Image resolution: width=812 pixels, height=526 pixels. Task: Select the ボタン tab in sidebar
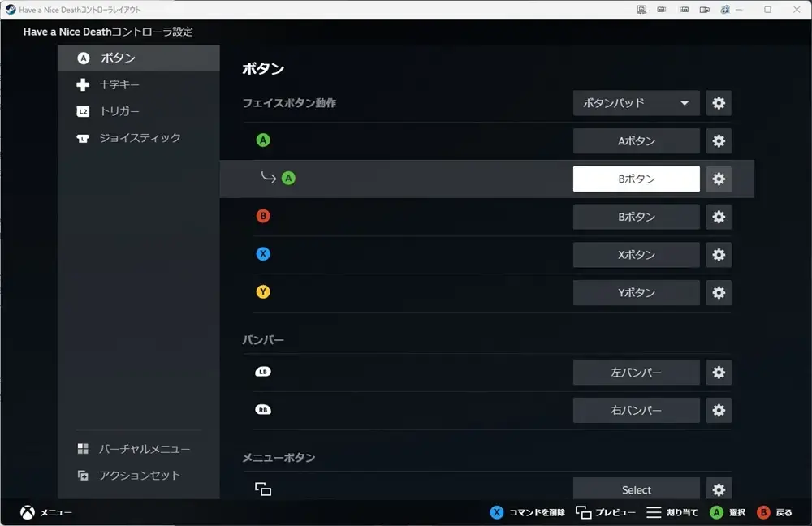coord(139,58)
